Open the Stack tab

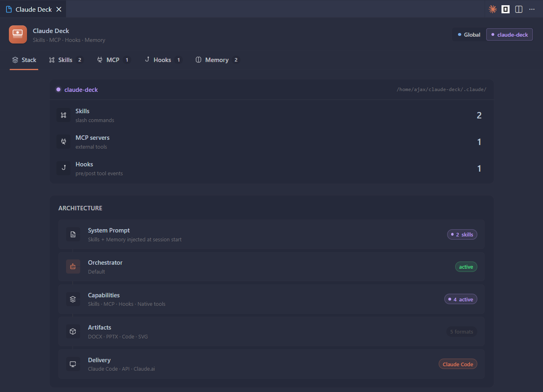24,60
